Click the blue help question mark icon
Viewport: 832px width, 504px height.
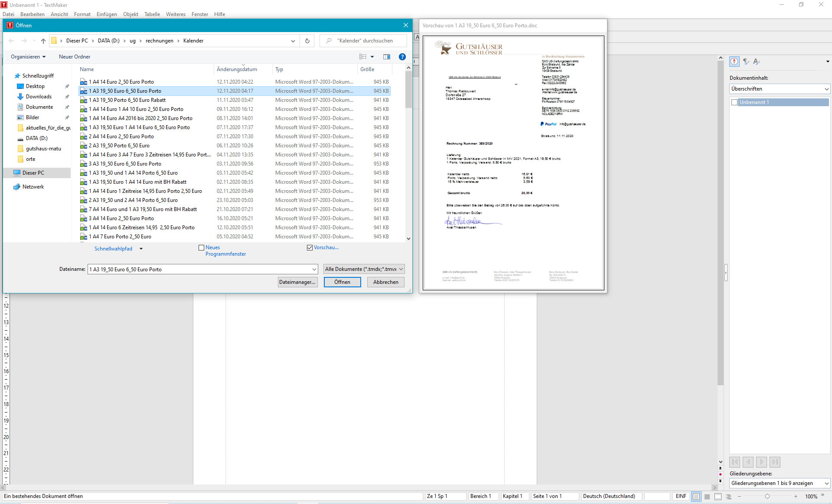402,57
